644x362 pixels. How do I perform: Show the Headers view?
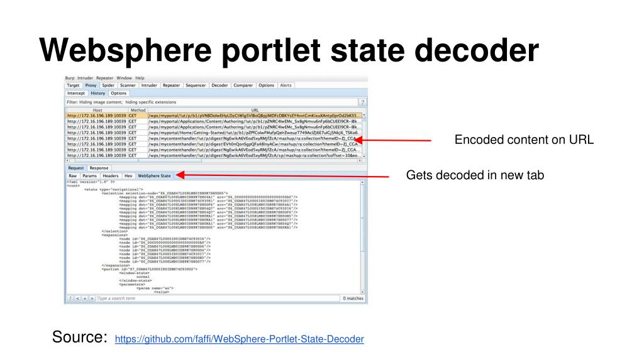111,176
